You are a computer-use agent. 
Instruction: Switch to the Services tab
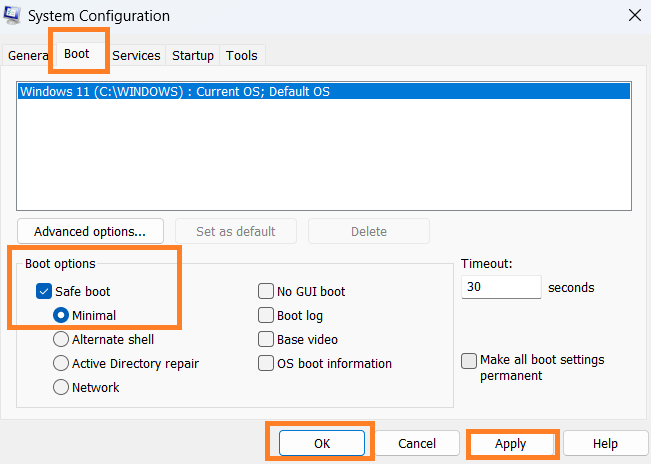point(136,56)
